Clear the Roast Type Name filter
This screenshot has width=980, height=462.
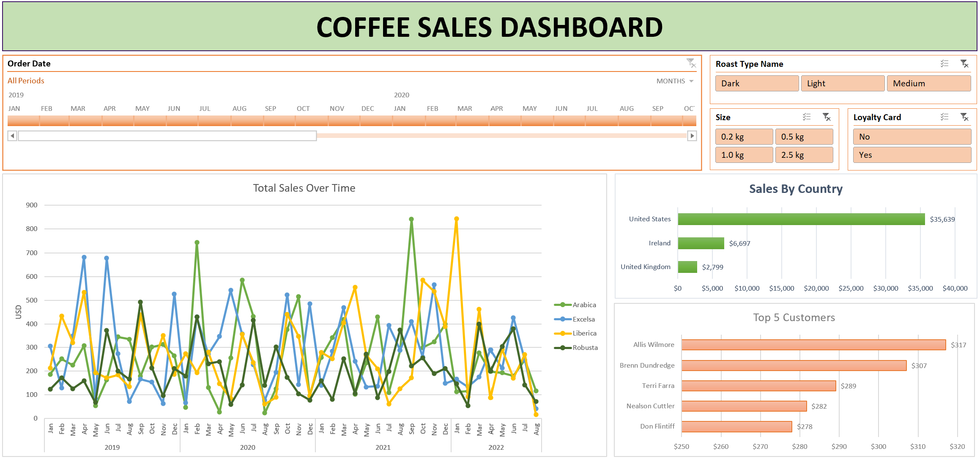pos(964,64)
